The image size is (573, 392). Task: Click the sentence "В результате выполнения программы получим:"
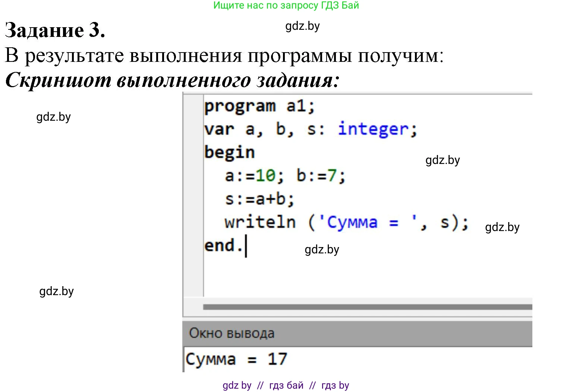(224, 56)
